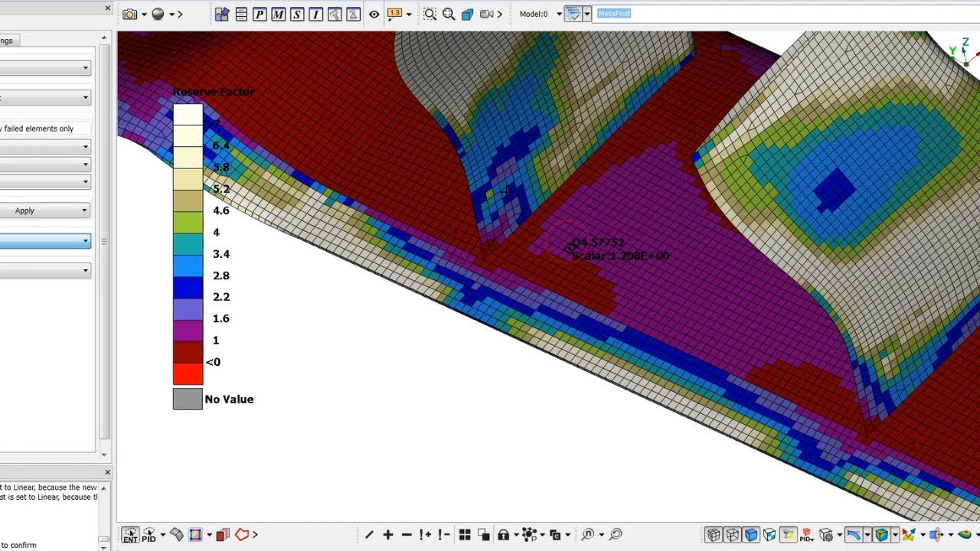Click the blue cube view icon
The image size is (980, 551).
click(x=467, y=14)
